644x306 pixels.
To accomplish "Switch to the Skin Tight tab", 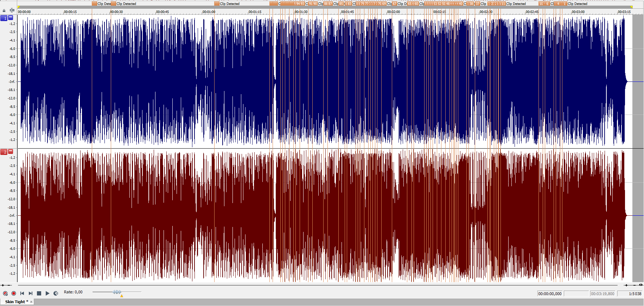I will tap(15, 302).
